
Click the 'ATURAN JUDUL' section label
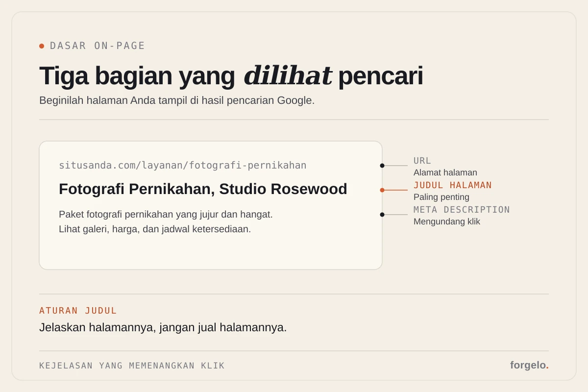click(x=78, y=311)
